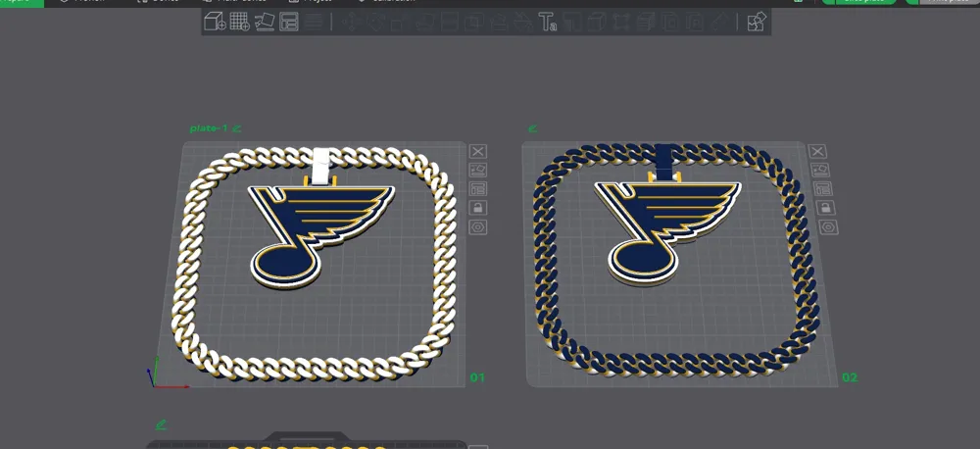Remove all objects from plate 01
Screen dimensions: 980x449
coord(477,151)
